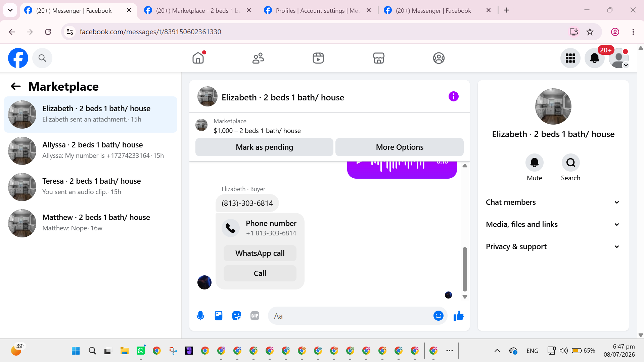Go back from Marketplace chats list
The width and height of the screenshot is (644, 362).
(16, 87)
